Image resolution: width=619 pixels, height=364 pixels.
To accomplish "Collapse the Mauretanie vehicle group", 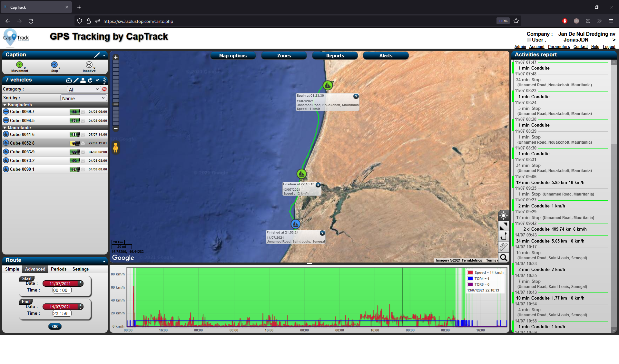I will pyautogui.click(x=5, y=128).
